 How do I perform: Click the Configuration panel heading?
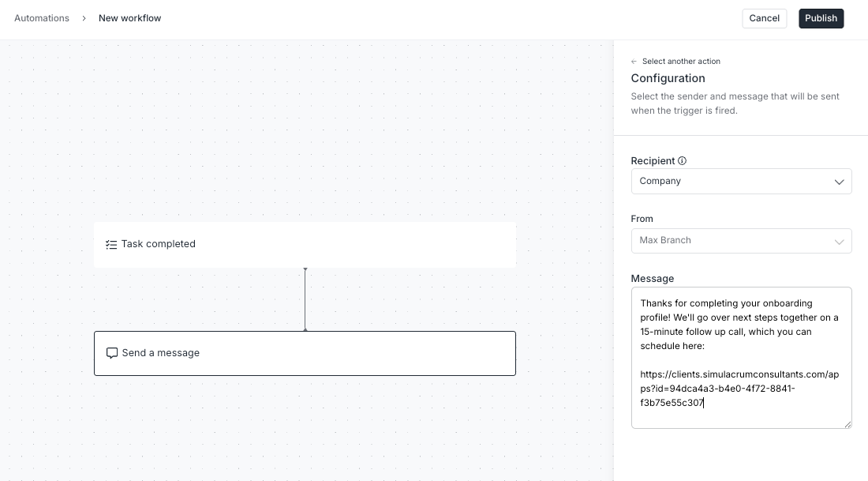click(x=668, y=78)
